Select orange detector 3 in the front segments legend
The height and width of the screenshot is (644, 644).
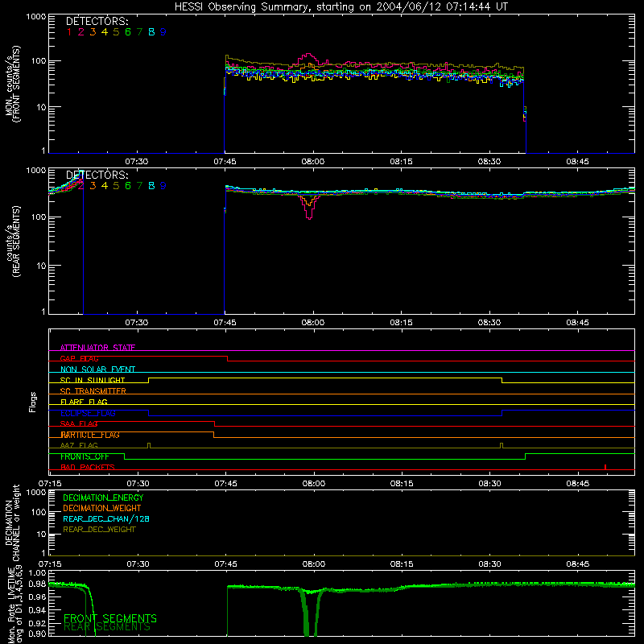coord(93,32)
